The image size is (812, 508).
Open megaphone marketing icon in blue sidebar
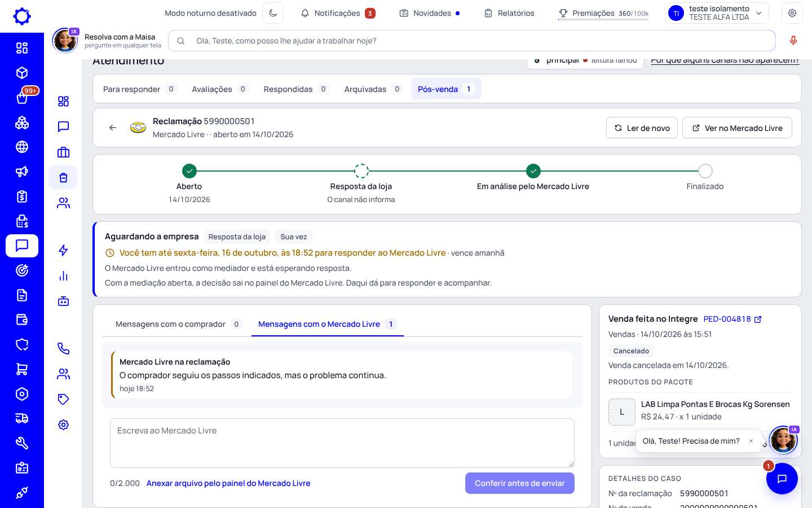tap(22, 172)
